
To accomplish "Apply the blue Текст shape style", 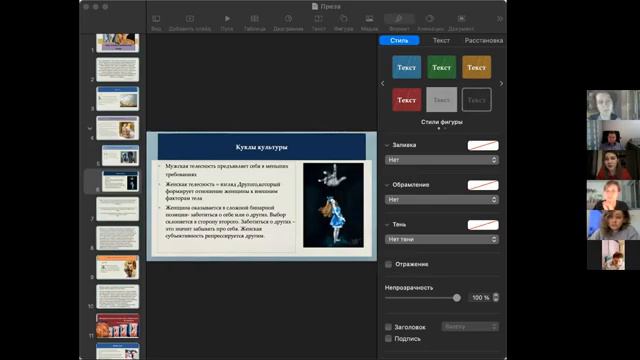I will [407, 67].
